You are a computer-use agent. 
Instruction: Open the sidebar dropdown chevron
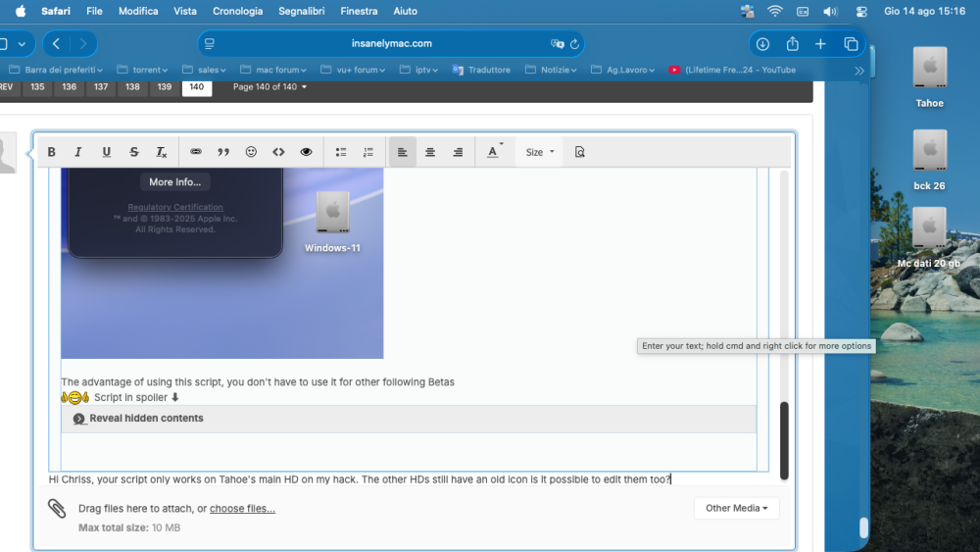22,44
